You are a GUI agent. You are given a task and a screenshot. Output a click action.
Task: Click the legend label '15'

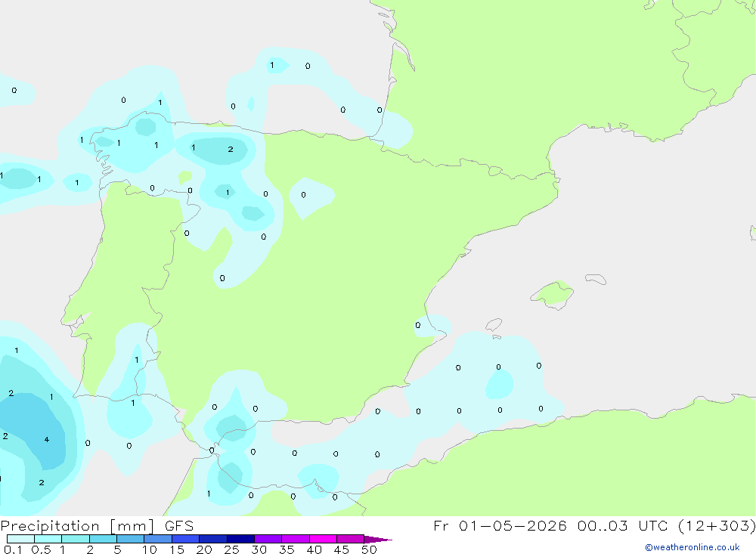177,549
